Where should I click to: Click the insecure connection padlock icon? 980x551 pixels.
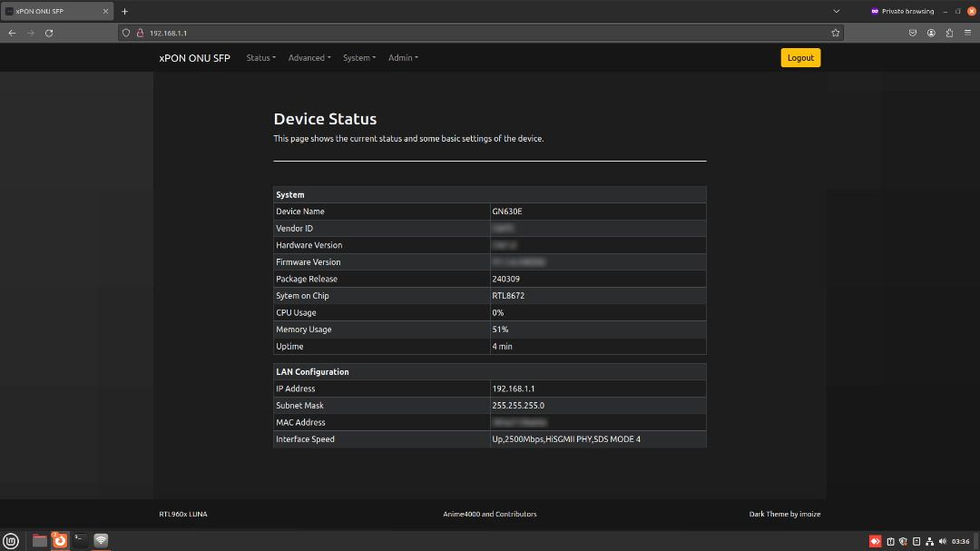[x=141, y=33]
